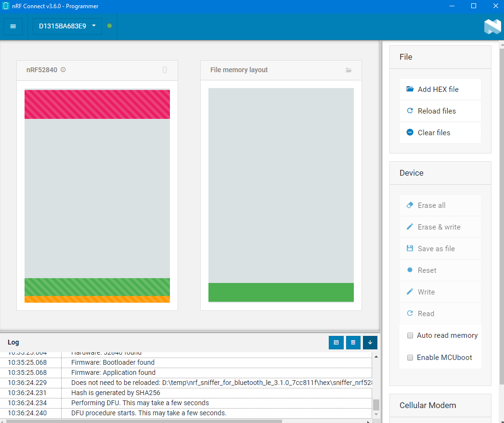Image resolution: width=504 pixels, height=423 pixels.
Task: Click the File memory layout title
Action: (239, 70)
